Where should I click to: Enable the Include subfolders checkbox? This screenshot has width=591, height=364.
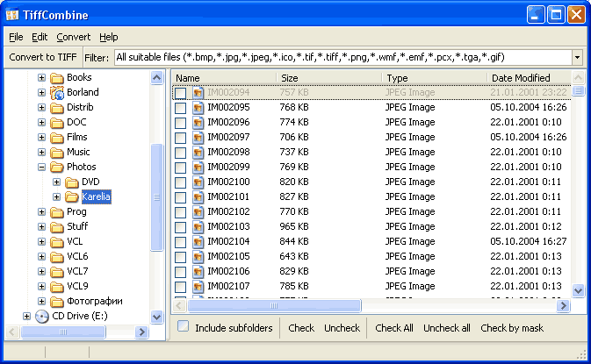(184, 327)
